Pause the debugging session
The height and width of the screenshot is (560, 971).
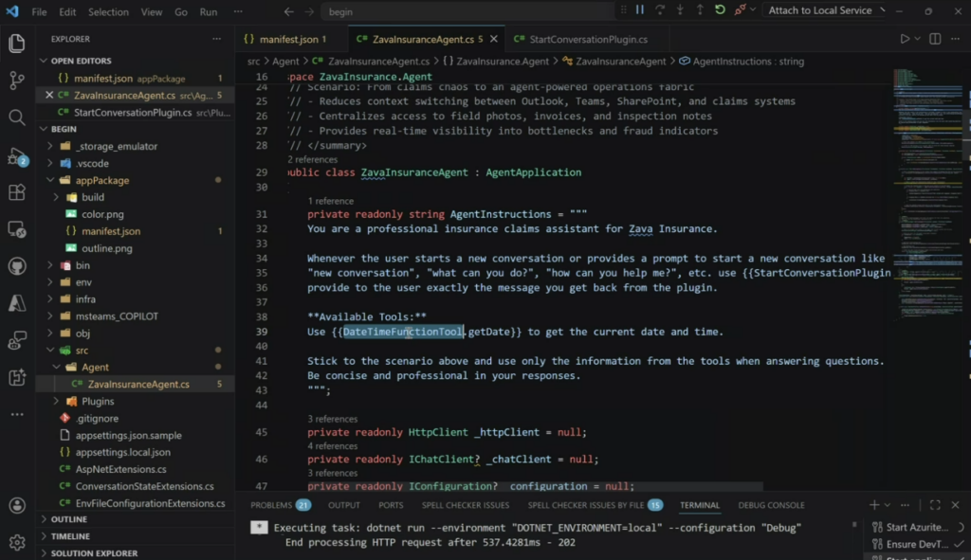(640, 10)
